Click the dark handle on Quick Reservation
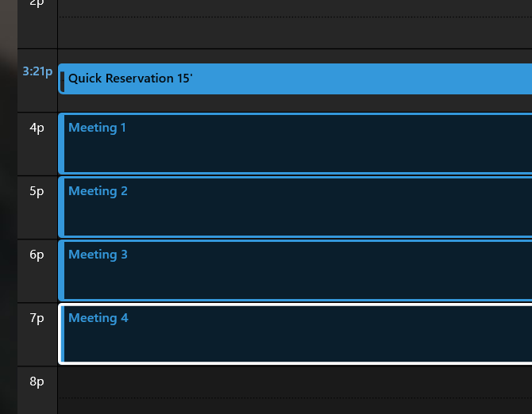Image resolution: width=532 pixels, height=414 pixels. coord(63,79)
